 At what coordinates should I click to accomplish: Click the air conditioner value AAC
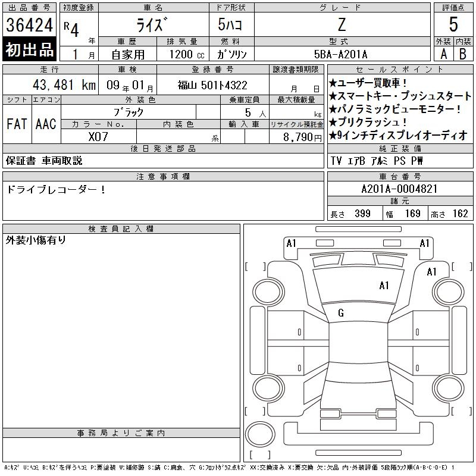coord(46,124)
